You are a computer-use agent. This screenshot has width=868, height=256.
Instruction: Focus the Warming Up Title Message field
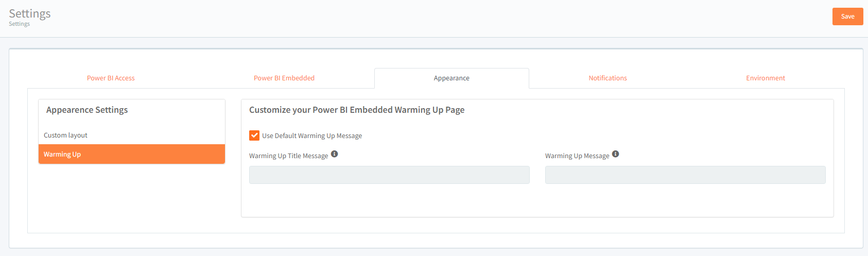point(389,175)
